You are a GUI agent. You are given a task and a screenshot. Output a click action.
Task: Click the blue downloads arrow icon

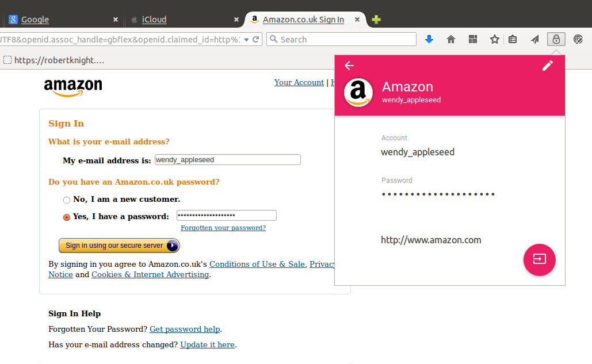[x=429, y=39]
